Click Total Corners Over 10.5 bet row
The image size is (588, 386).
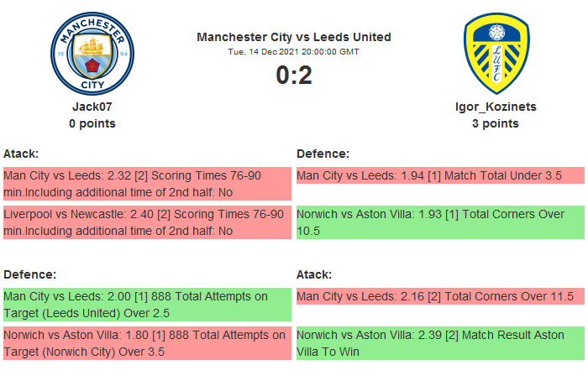click(x=439, y=222)
